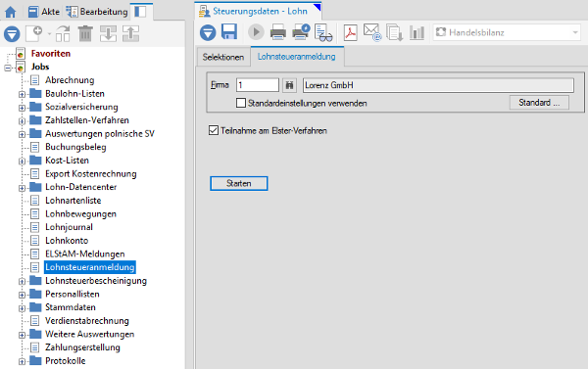
Task: Click the Starten button
Action: 239,183
